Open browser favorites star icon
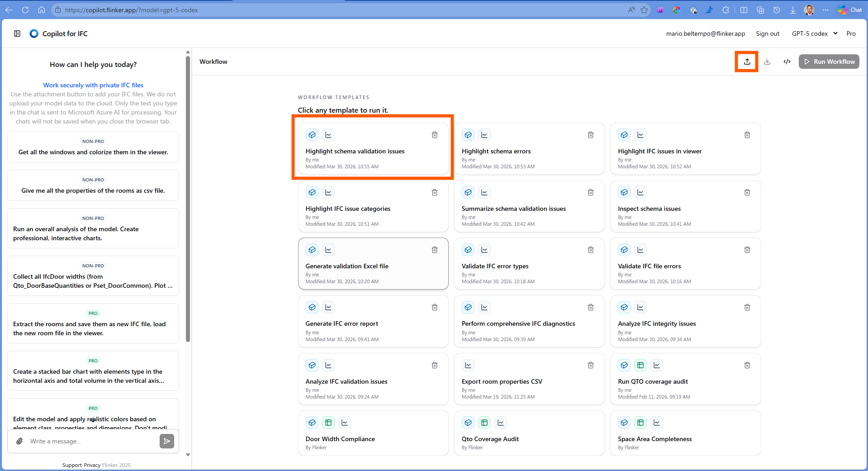The image size is (868, 471). click(644, 10)
